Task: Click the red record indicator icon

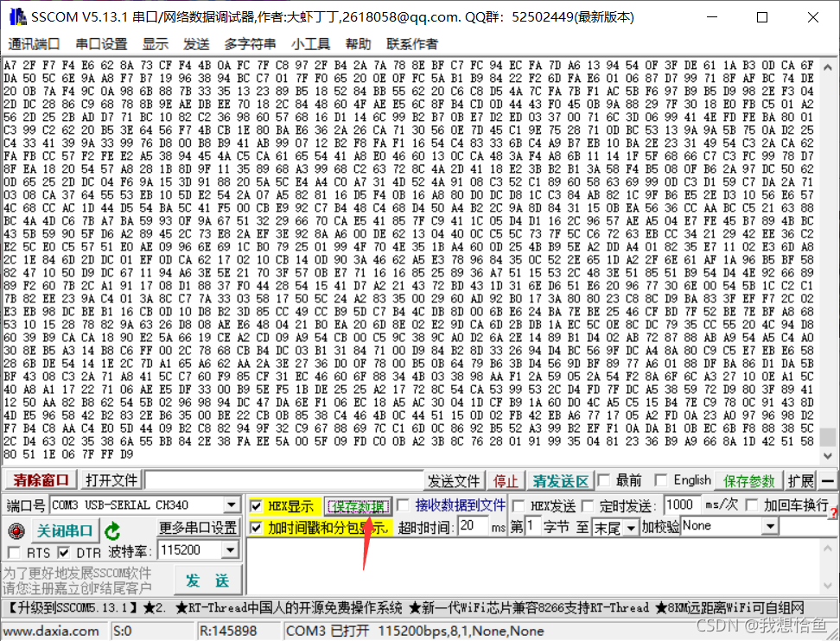Action: [x=16, y=530]
